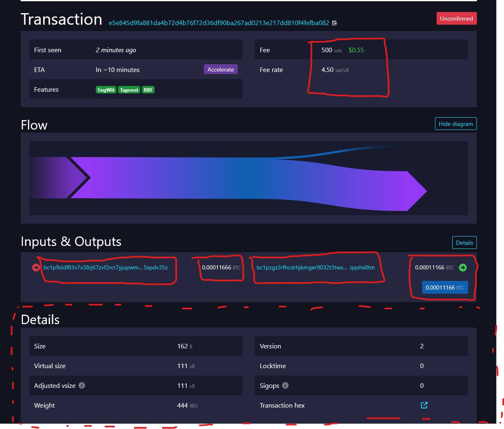Image resolution: width=504 pixels, height=429 pixels.
Task: Hide the flow diagram
Action: tap(455, 124)
